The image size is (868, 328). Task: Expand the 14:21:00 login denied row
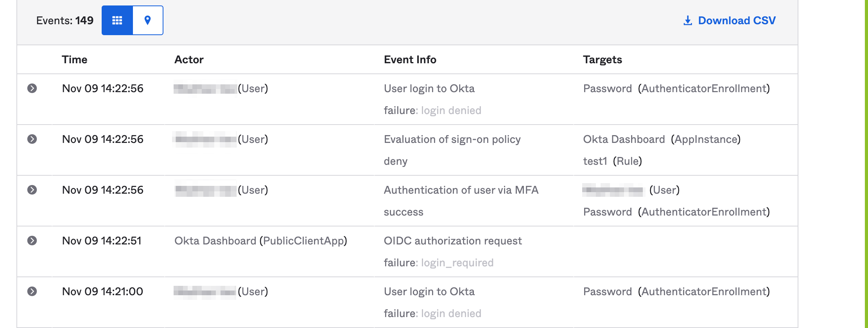(32, 292)
